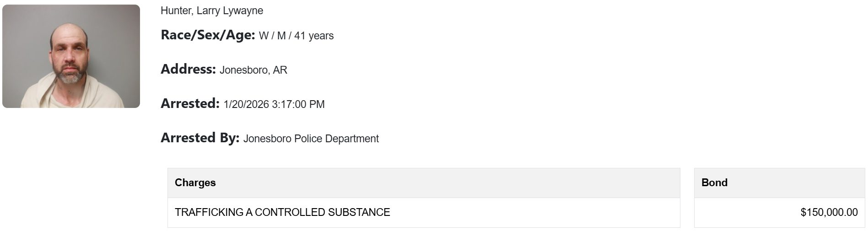Click the race value W
The height and width of the screenshot is (231, 868).
pos(264,36)
